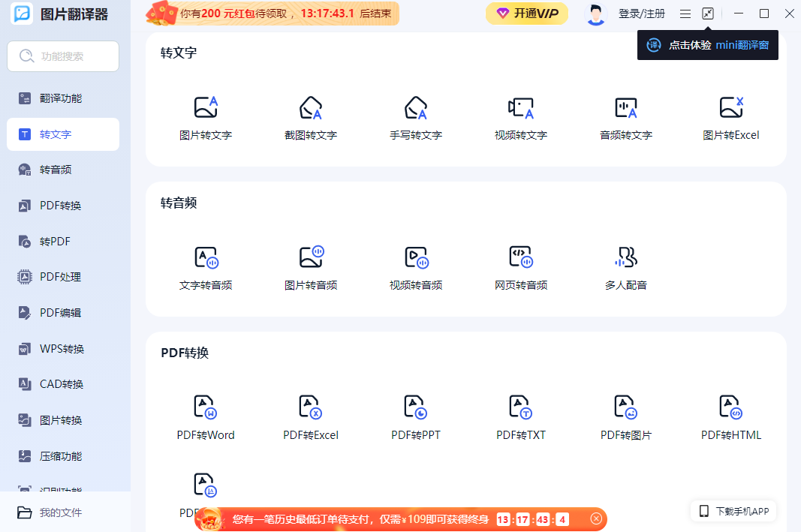Switch to mini translation window mode
801x532 pixels.
(x=708, y=14)
